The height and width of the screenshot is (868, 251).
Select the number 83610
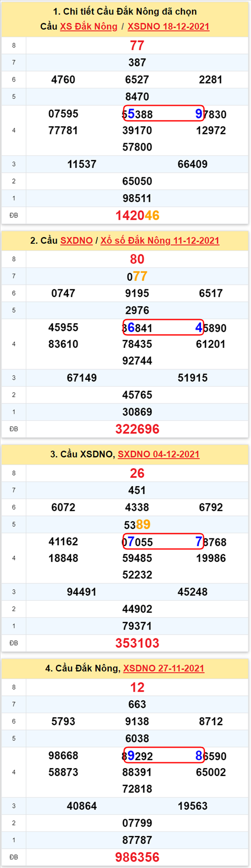click(63, 344)
